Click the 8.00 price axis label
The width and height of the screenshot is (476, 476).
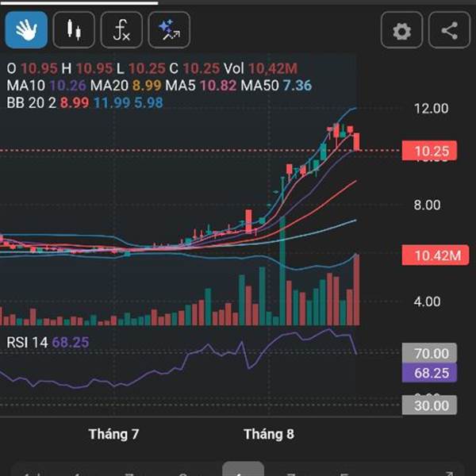(x=427, y=205)
